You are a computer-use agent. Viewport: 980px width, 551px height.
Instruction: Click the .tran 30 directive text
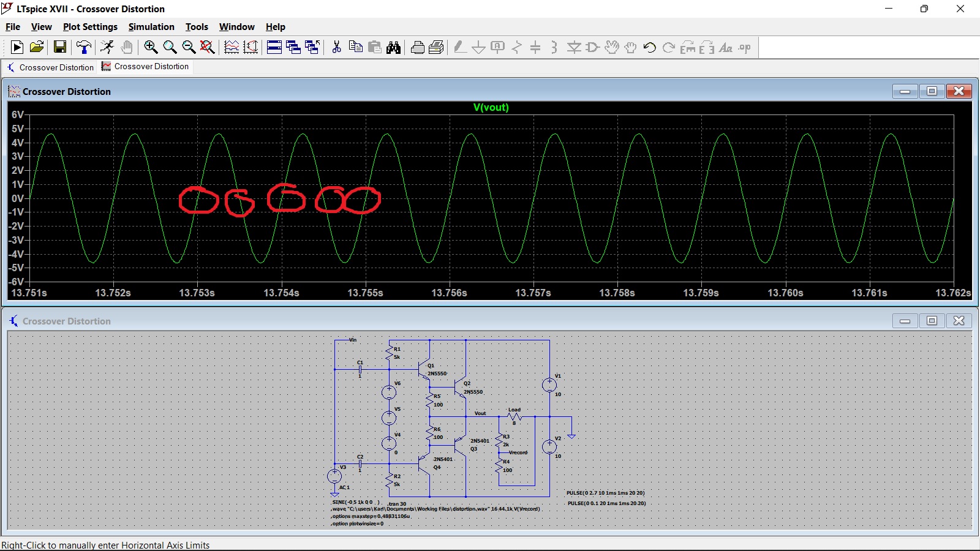397,504
